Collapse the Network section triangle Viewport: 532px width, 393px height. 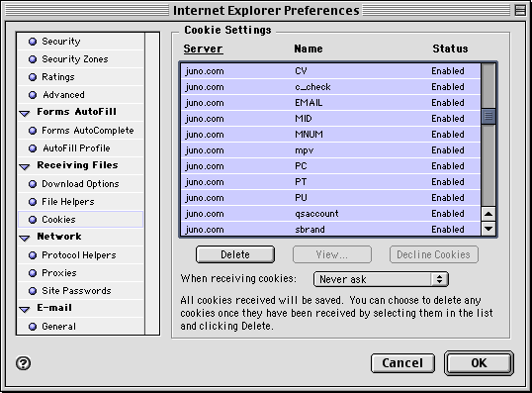coord(25,238)
